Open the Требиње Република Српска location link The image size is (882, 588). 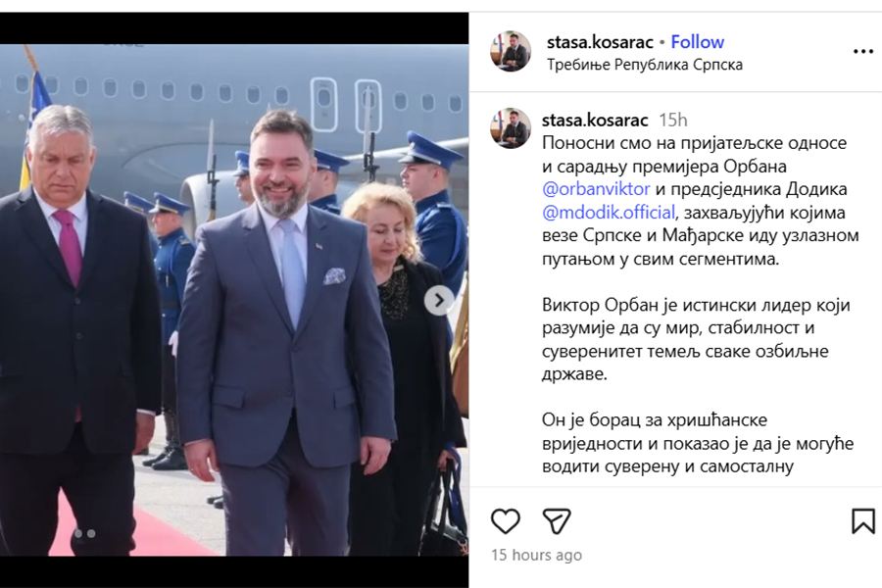(x=645, y=65)
